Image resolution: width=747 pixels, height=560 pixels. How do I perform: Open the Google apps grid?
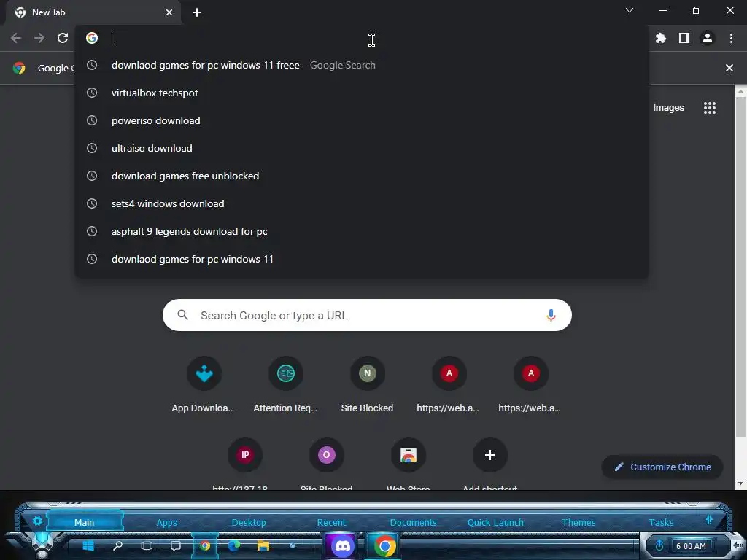pos(710,108)
